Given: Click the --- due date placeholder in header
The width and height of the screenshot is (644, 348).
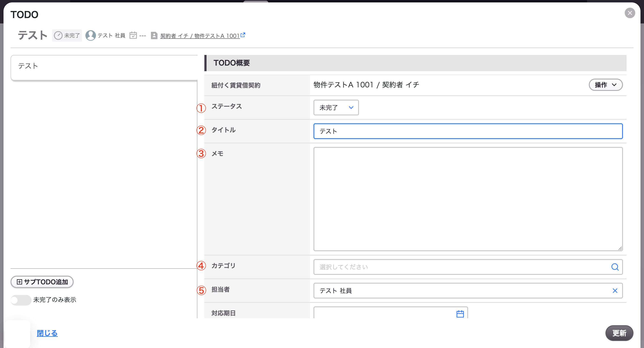Looking at the screenshot, I should coord(143,36).
